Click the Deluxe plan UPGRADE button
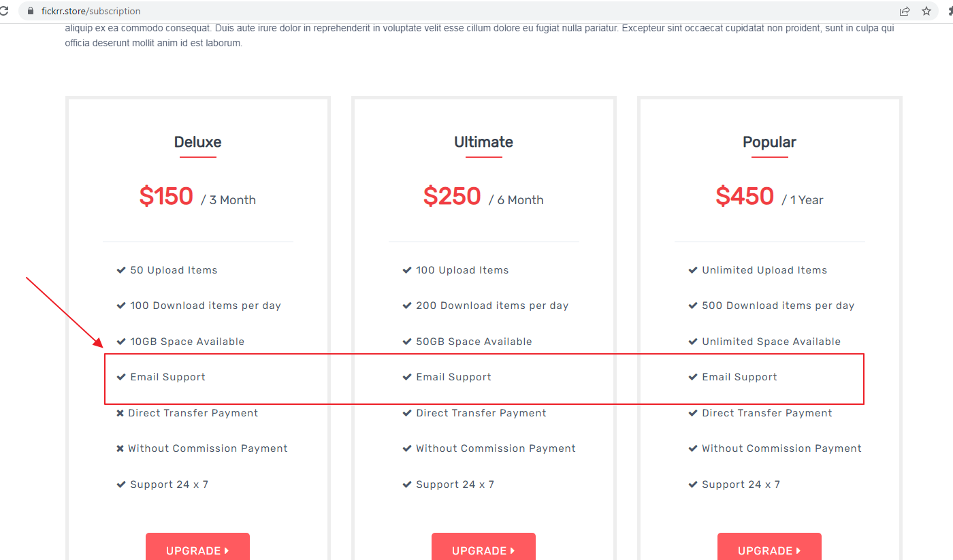This screenshot has width=953, height=560. pos(197,546)
